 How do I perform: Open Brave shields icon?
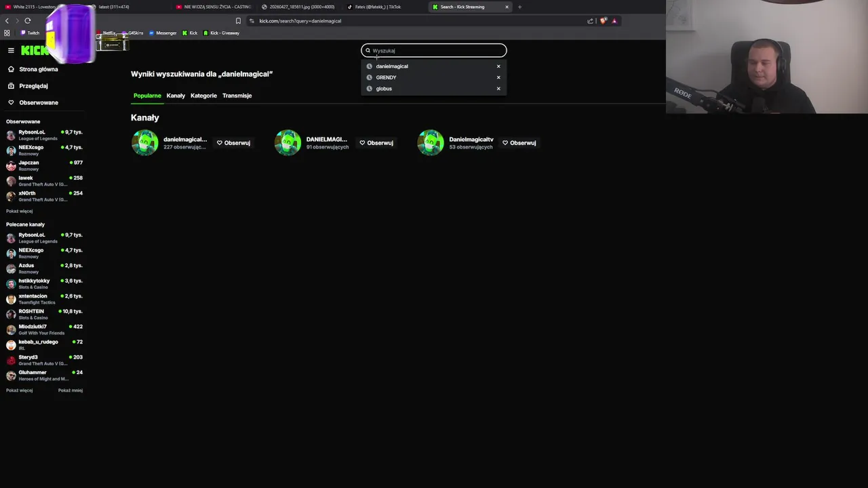click(x=603, y=21)
